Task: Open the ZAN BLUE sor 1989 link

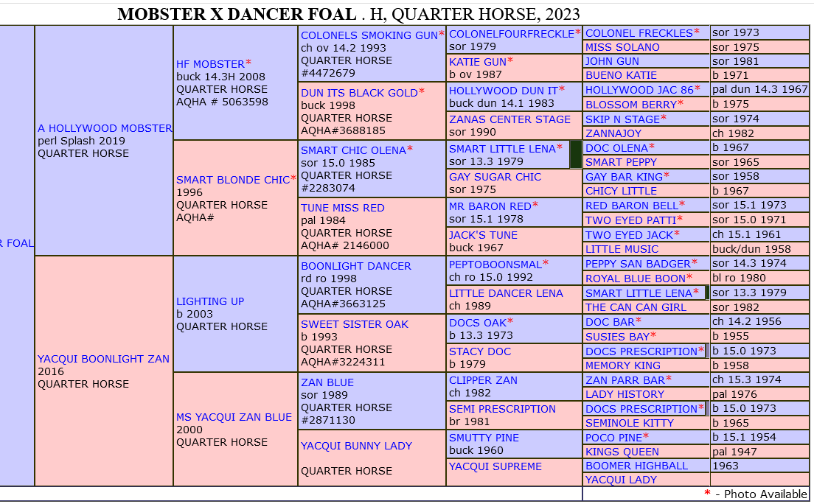Action: 327,382
